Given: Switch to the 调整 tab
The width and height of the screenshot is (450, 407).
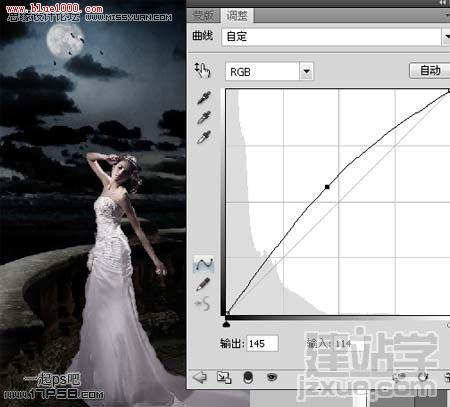Looking at the screenshot, I should 237,16.
